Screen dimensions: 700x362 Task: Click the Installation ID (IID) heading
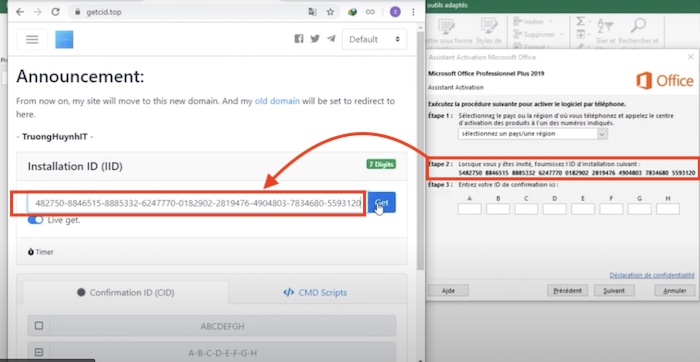click(x=75, y=166)
